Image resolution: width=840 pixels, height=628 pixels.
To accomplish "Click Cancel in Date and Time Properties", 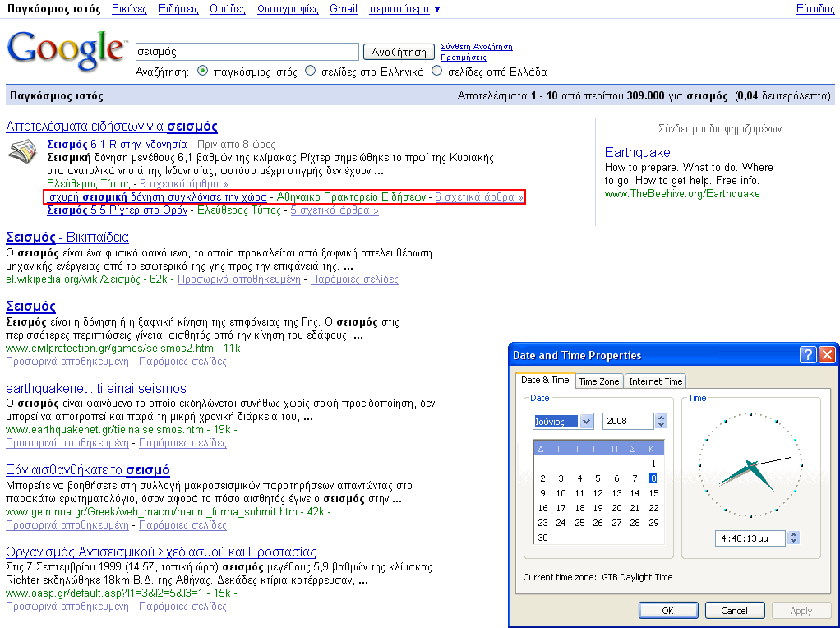I will [x=734, y=610].
